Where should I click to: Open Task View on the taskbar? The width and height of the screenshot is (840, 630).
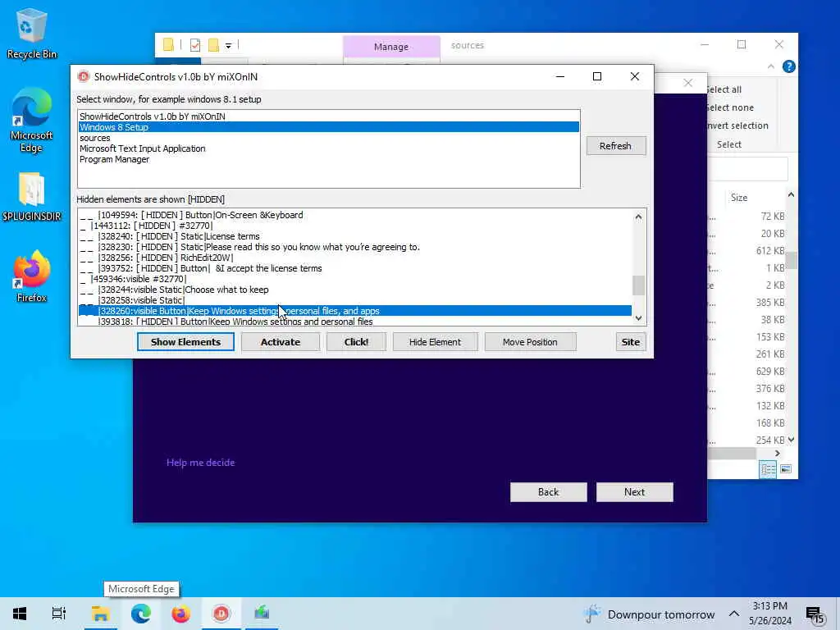pyautogui.click(x=59, y=614)
